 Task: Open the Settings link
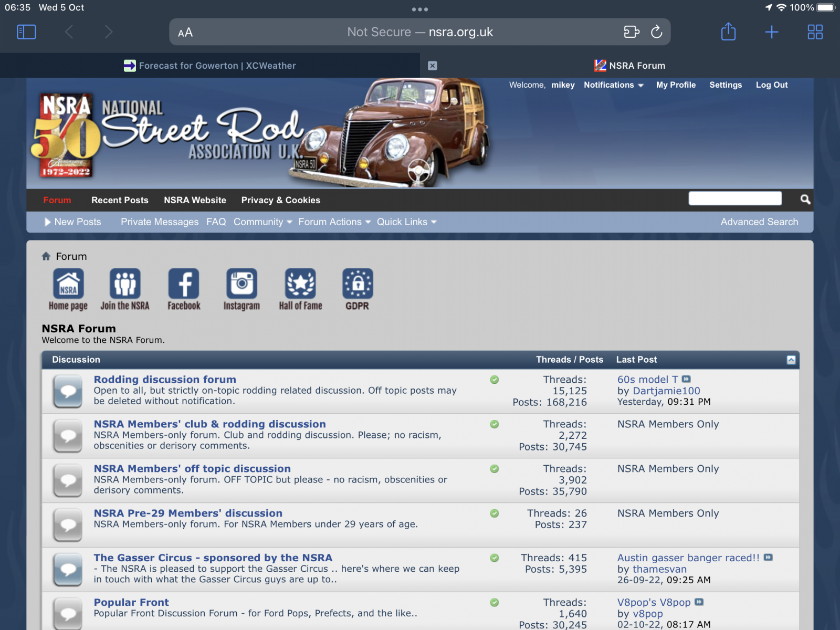[x=726, y=85]
